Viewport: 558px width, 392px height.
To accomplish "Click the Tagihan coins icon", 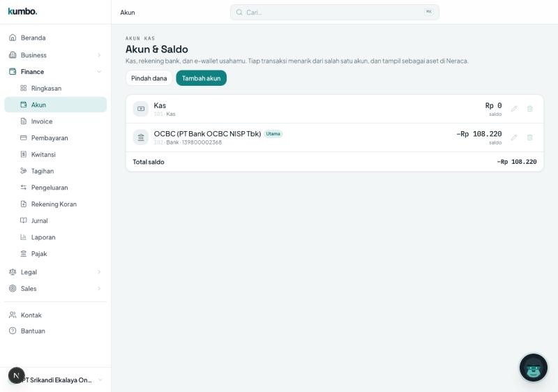I will tap(24, 171).
